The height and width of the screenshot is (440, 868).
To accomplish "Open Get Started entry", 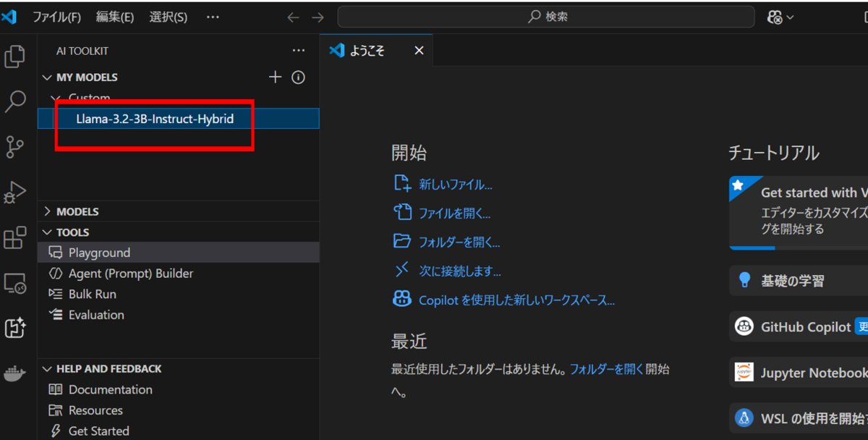I will 179,431.
